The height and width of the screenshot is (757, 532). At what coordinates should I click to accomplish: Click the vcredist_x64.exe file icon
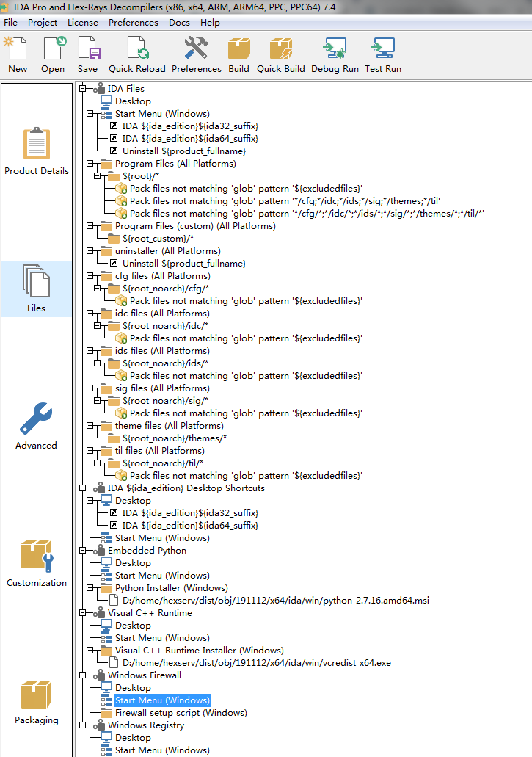[114, 662]
